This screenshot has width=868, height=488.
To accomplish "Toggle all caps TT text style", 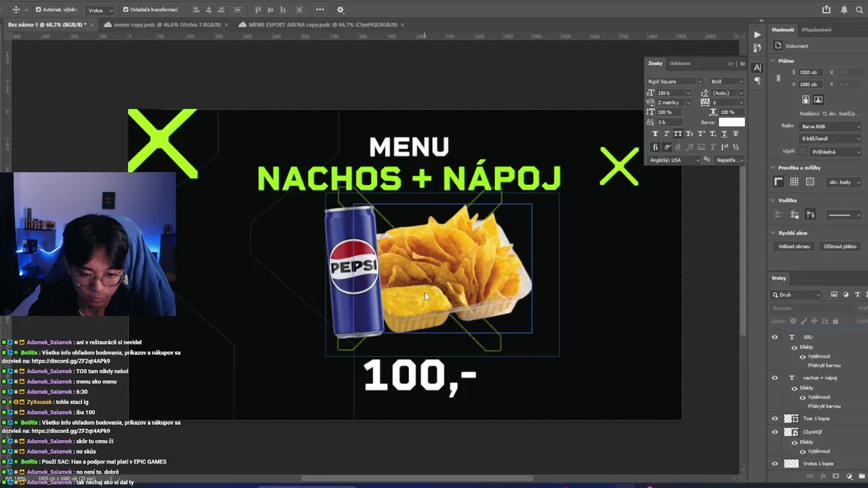I will (678, 134).
